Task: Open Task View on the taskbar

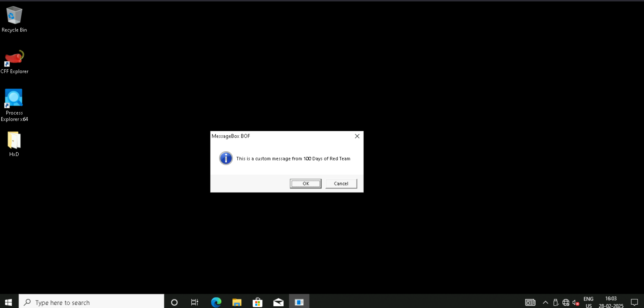Action: click(195, 302)
